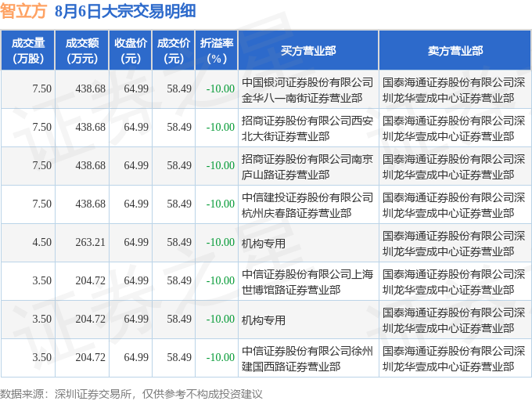Select the 成交额(万元) column header
532x401 pixels.
82,51
